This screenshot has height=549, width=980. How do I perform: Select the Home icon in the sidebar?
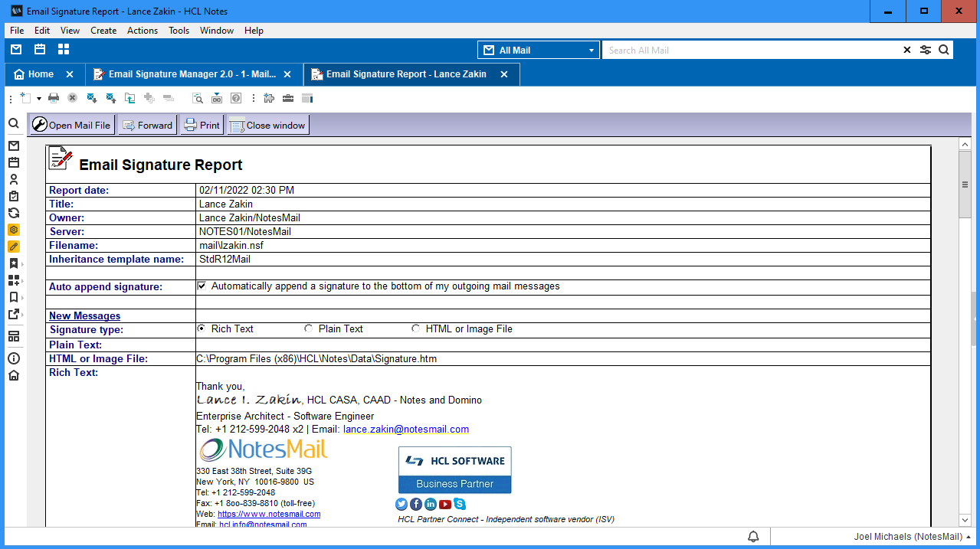(x=14, y=375)
